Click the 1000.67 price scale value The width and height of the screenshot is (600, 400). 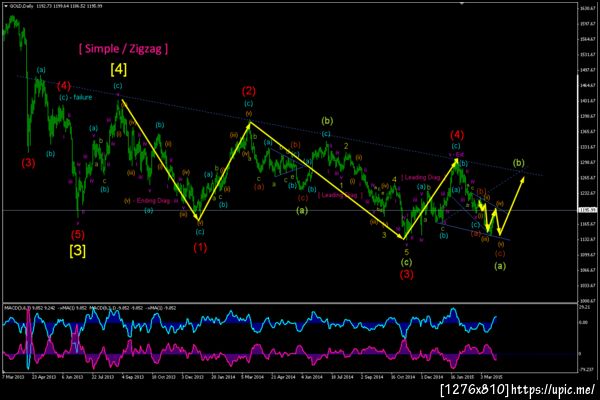pos(589,301)
